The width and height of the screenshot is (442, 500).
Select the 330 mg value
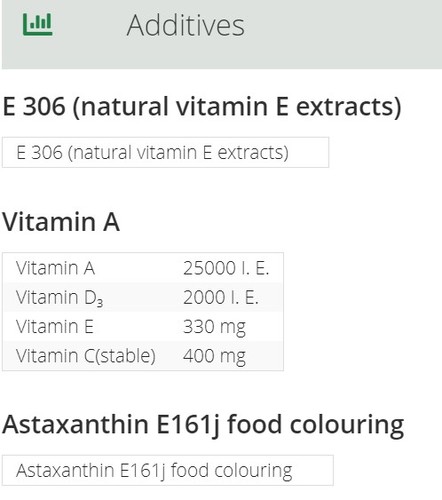[x=214, y=327]
